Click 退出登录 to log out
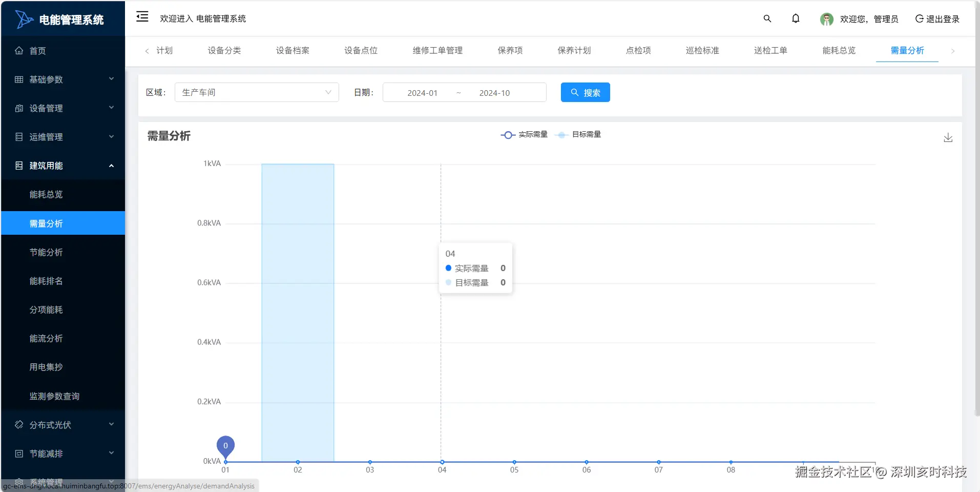 (x=937, y=19)
